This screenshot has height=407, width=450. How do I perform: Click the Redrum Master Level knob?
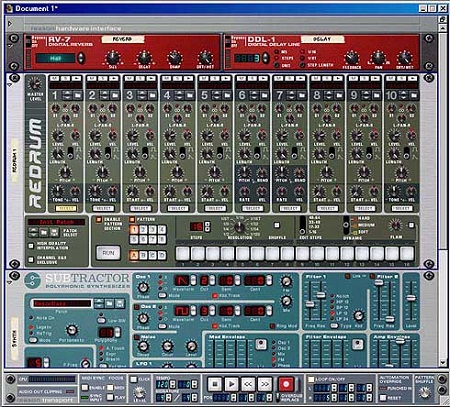point(34,84)
